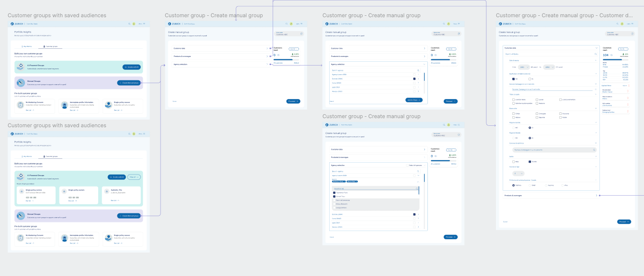Click the Create with AI button
The height and width of the screenshot is (276, 644).
click(x=131, y=67)
